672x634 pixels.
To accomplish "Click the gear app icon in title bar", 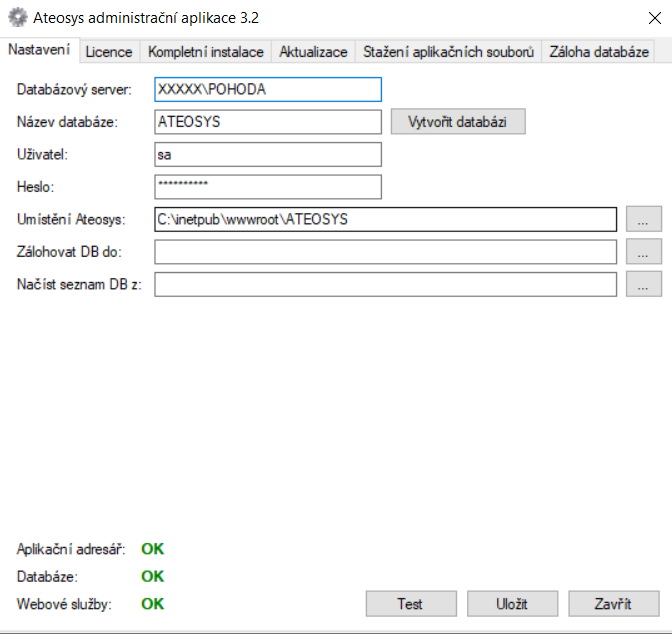I will click(18, 18).
